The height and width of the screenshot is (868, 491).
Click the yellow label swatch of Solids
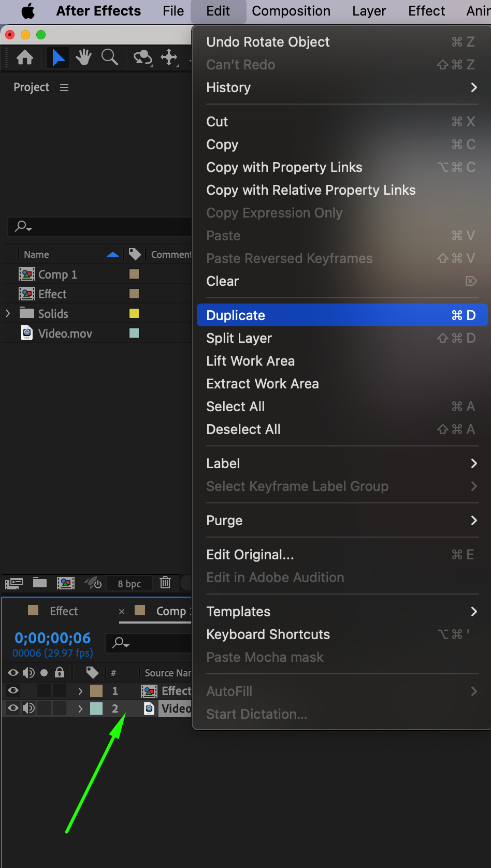tap(134, 313)
